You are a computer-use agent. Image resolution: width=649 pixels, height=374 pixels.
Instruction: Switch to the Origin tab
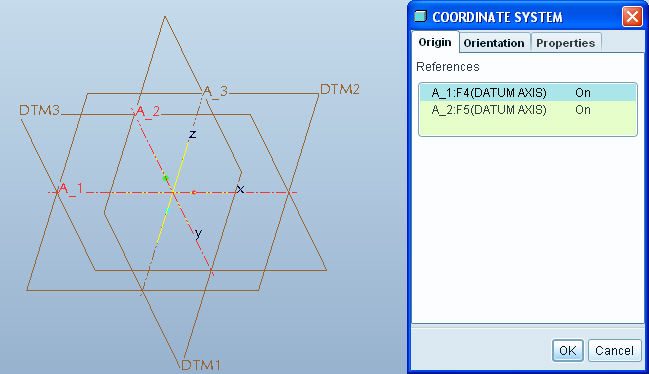tap(435, 42)
